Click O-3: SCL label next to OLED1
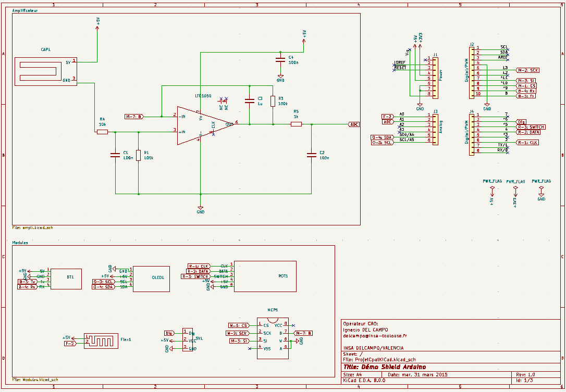The image size is (566, 392). coord(103,282)
